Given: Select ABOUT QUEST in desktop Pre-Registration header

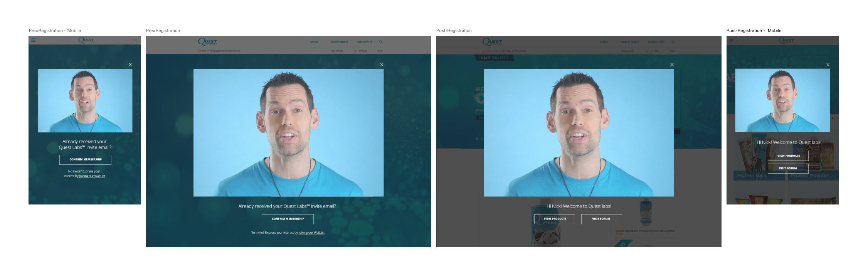Looking at the screenshot, I should tap(339, 42).
